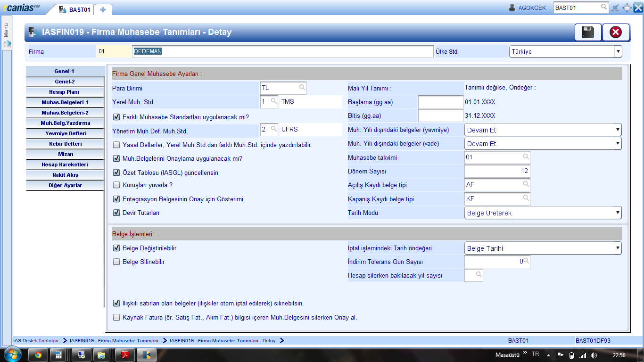The image size is (644, 362).
Task: Open the lookup magnifier for Yerel Muh. Std.
Action: 273,101
